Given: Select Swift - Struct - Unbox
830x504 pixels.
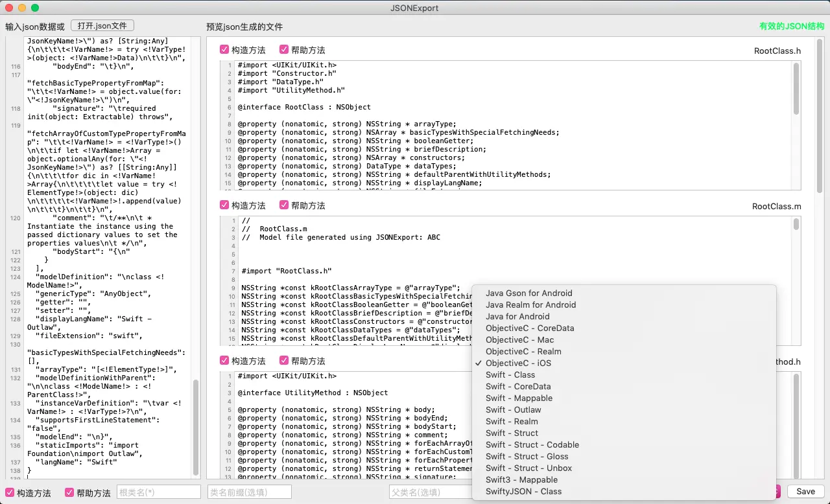Looking at the screenshot, I should [624, 468].
